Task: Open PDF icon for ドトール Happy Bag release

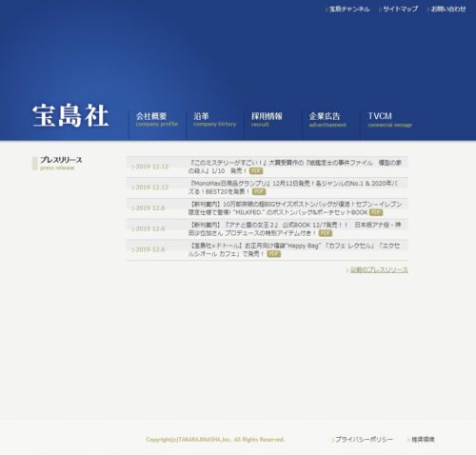Action: click(273, 254)
